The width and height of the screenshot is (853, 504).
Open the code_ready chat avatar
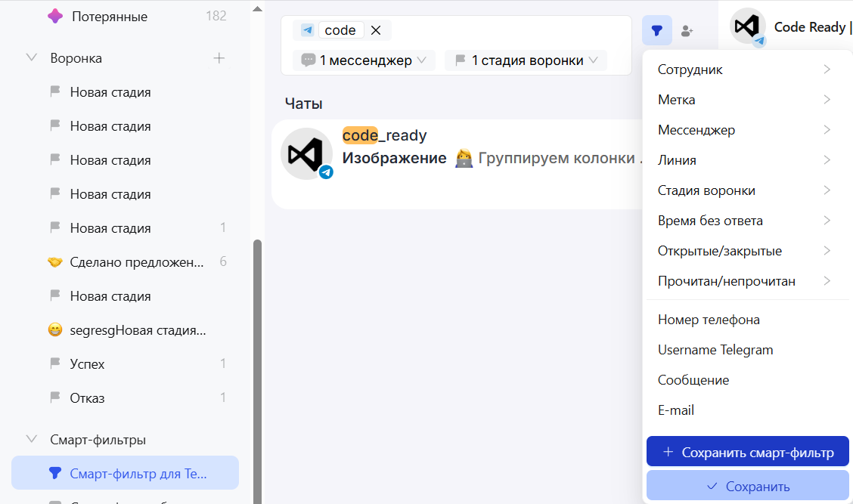pyautogui.click(x=306, y=154)
